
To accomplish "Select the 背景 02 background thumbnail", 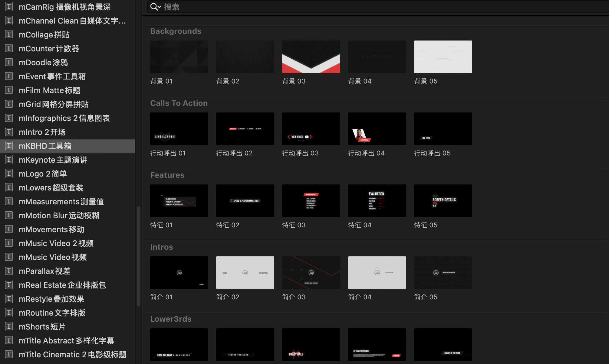I will (245, 57).
